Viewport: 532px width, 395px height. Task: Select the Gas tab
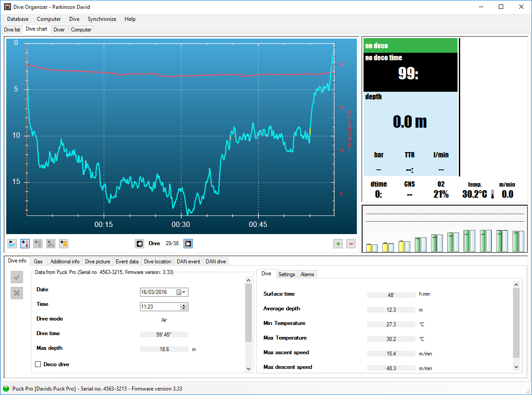(38, 262)
